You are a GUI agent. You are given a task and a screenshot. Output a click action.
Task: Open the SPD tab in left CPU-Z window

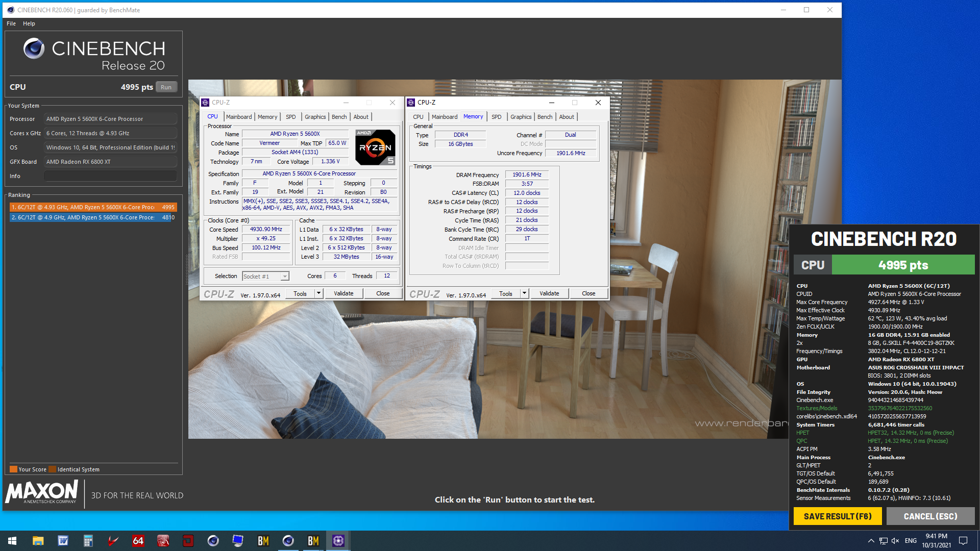(291, 117)
